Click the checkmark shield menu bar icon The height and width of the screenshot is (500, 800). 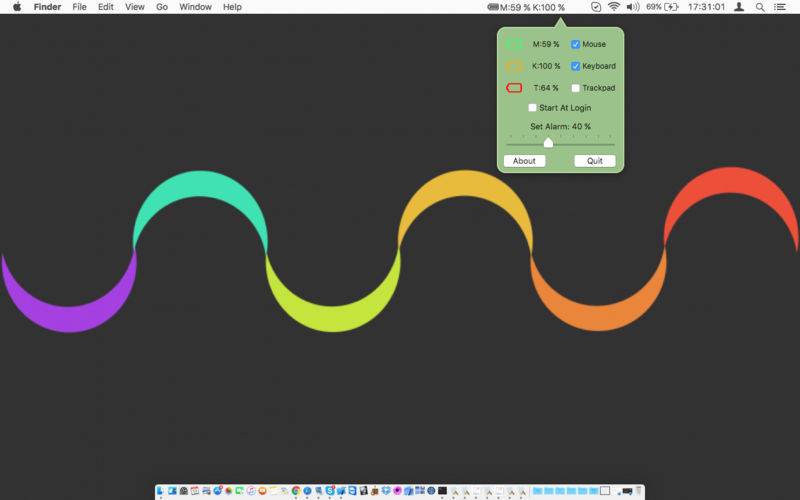point(595,7)
